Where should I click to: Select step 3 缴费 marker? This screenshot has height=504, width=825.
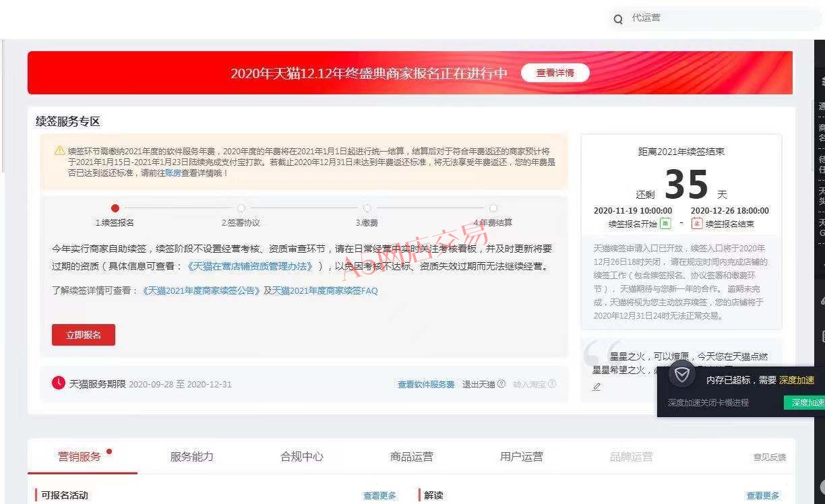(367, 208)
